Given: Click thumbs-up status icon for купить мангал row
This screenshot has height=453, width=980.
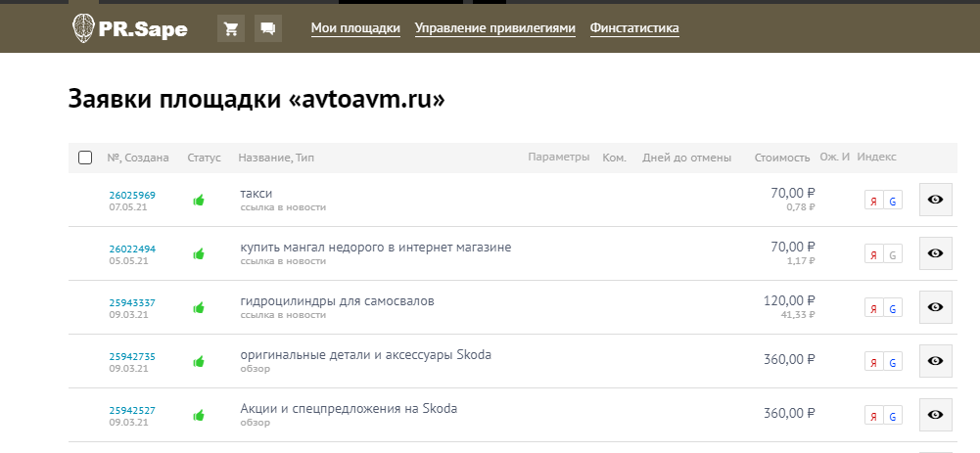Looking at the screenshot, I should click(199, 253).
